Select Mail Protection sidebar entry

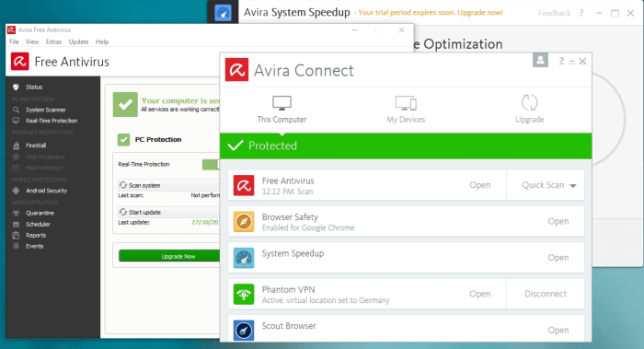pos(44,168)
